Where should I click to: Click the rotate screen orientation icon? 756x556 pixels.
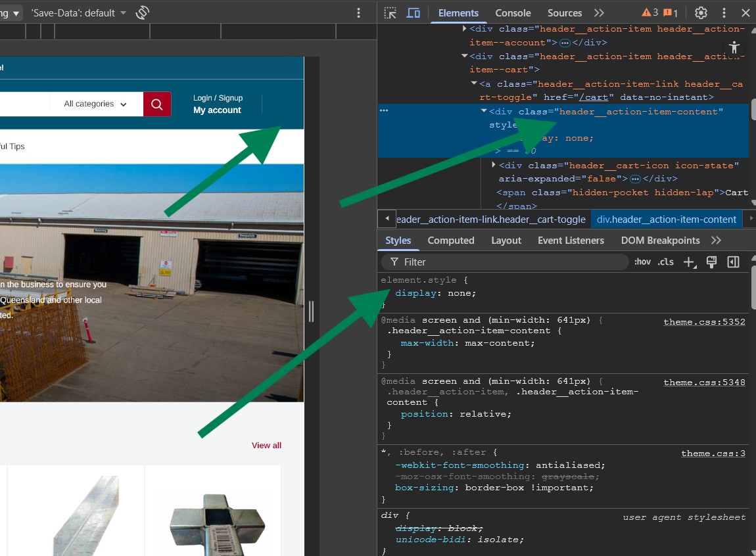142,12
